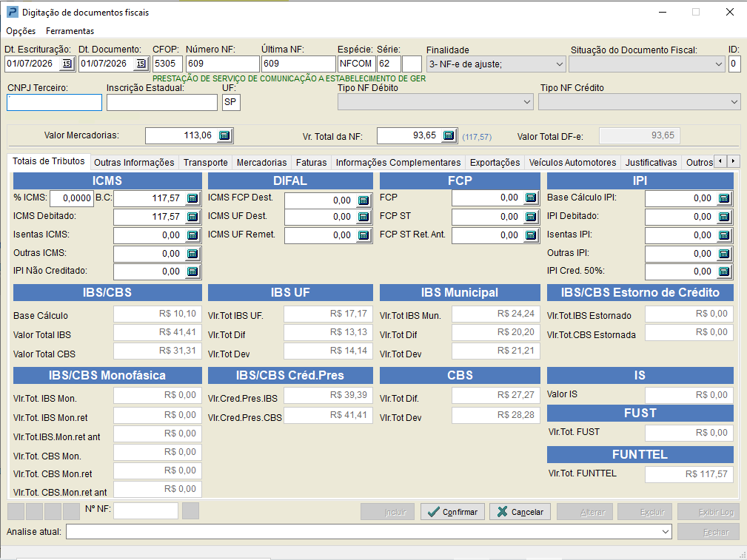
Task: Switch to Exportações tab
Action: 495,163
